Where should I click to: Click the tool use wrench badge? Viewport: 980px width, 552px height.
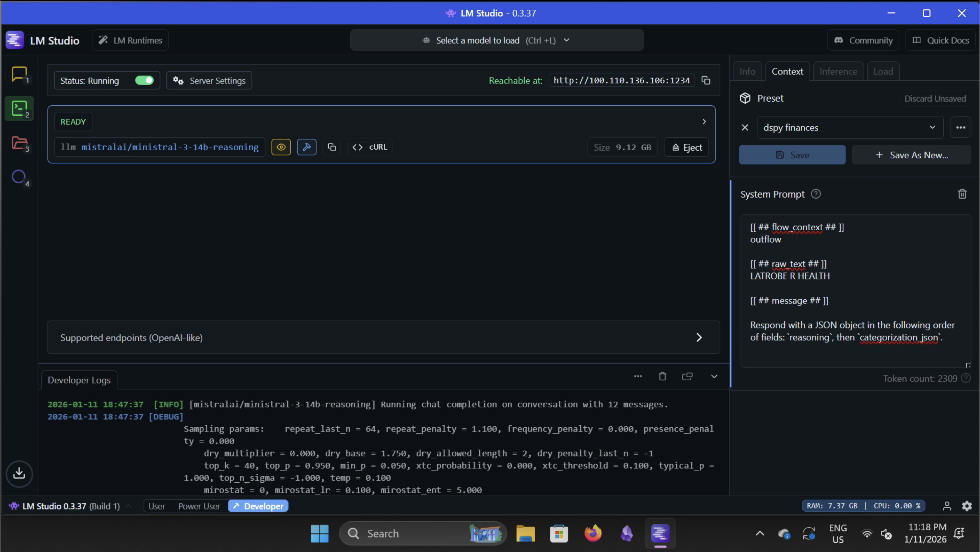(307, 147)
